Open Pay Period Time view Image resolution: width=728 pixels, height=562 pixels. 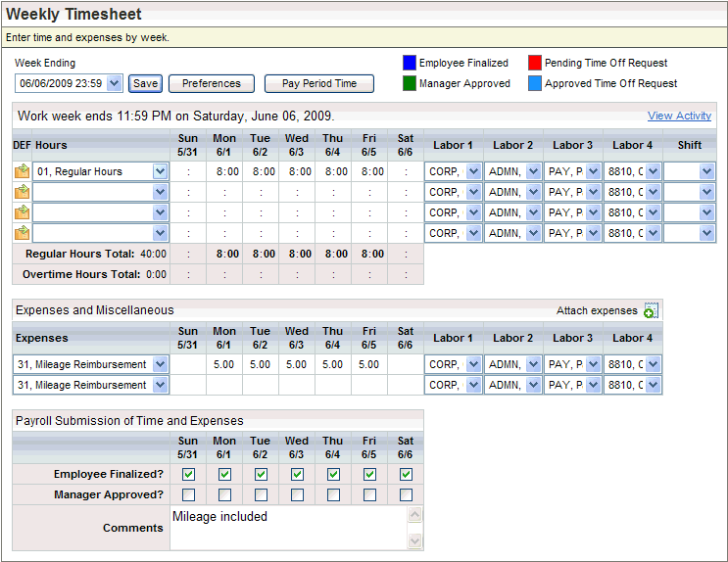(x=319, y=83)
